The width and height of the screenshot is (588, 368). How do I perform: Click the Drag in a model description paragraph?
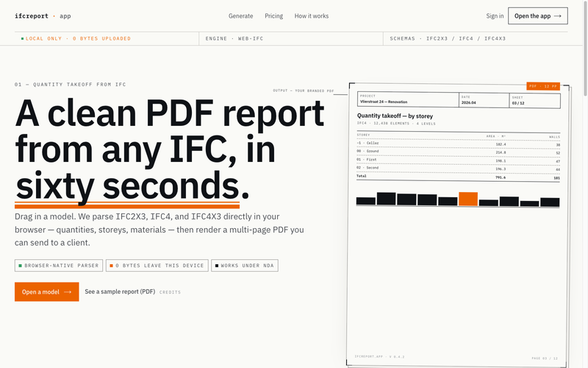(x=159, y=230)
